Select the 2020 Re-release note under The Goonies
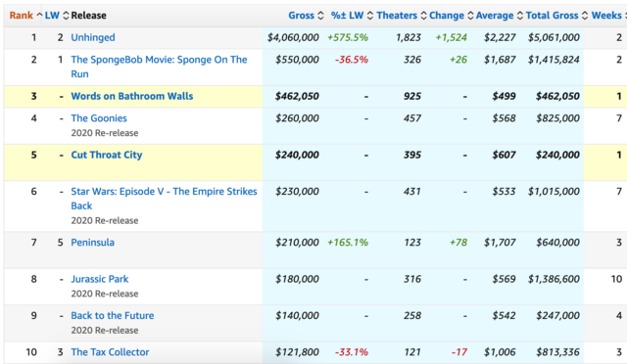 (x=105, y=133)
